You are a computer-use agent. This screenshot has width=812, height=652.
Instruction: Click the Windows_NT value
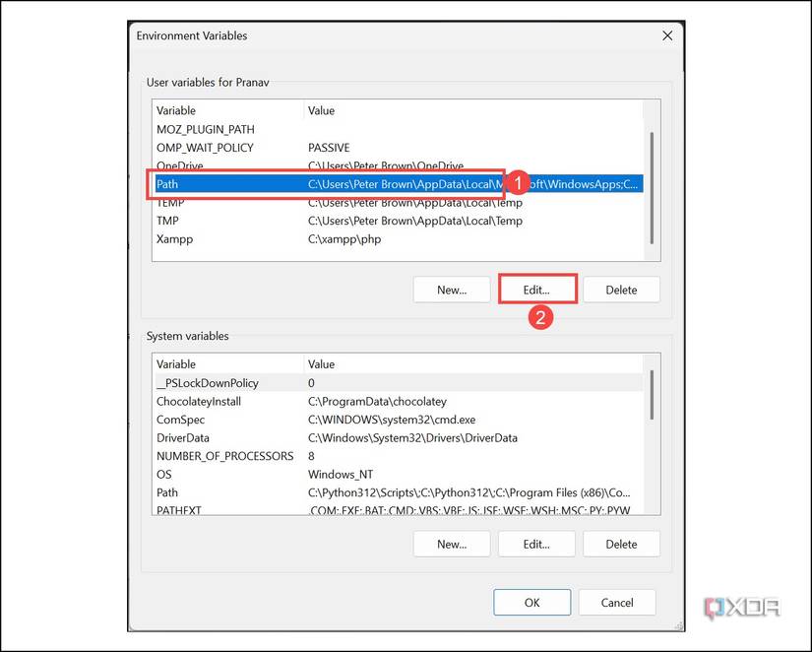click(341, 475)
